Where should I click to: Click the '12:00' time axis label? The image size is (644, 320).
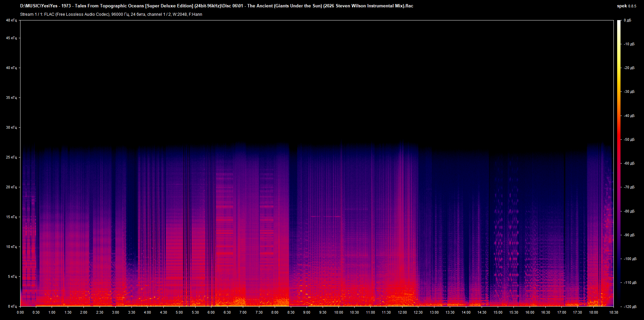coord(402,313)
